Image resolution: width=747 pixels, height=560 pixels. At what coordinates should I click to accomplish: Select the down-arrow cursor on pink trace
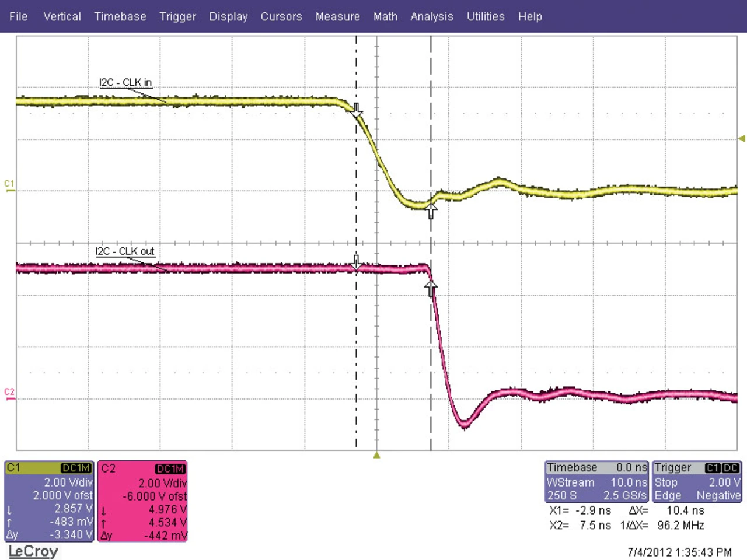coord(357,262)
